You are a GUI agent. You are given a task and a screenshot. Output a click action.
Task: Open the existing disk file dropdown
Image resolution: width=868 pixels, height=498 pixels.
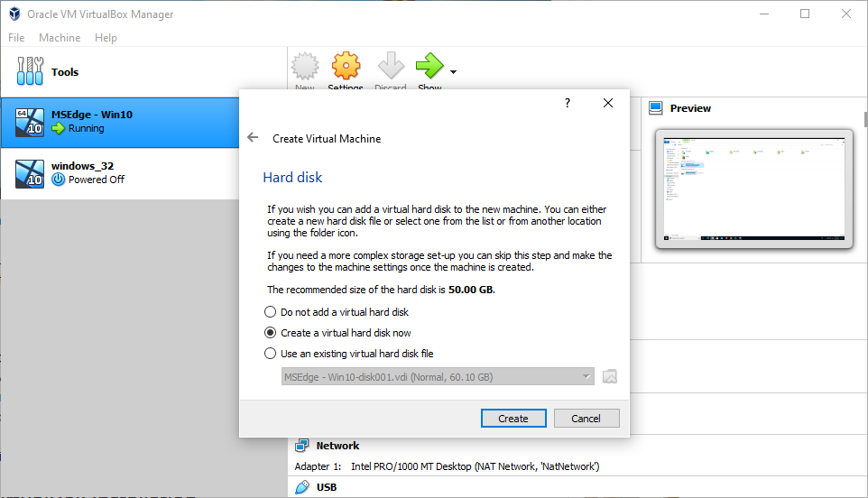click(x=438, y=377)
